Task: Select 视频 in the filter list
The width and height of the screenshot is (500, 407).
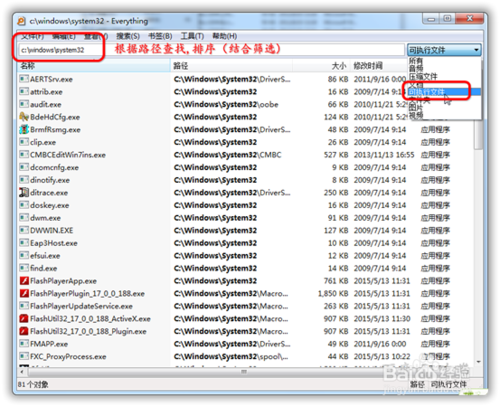Action: coord(416,115)
